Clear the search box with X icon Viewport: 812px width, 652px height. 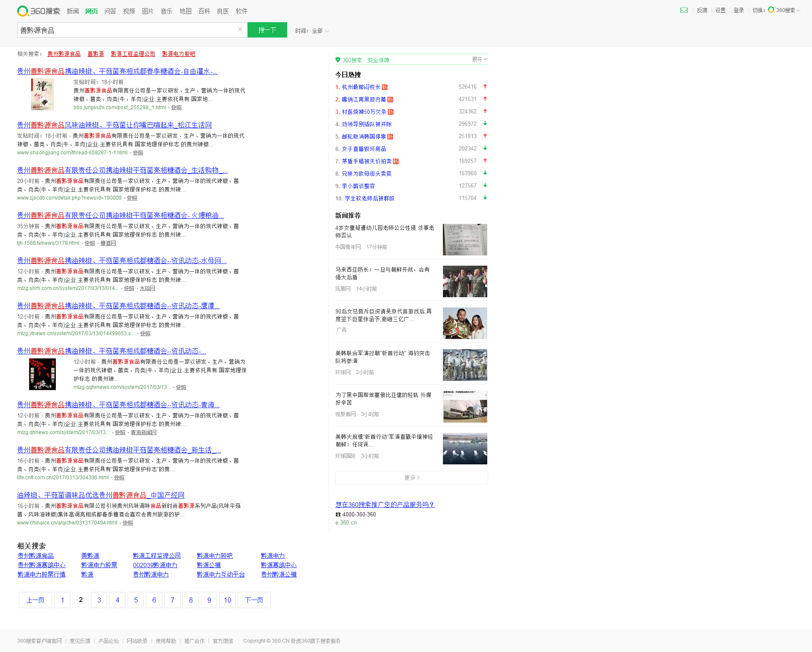point(240,29)
